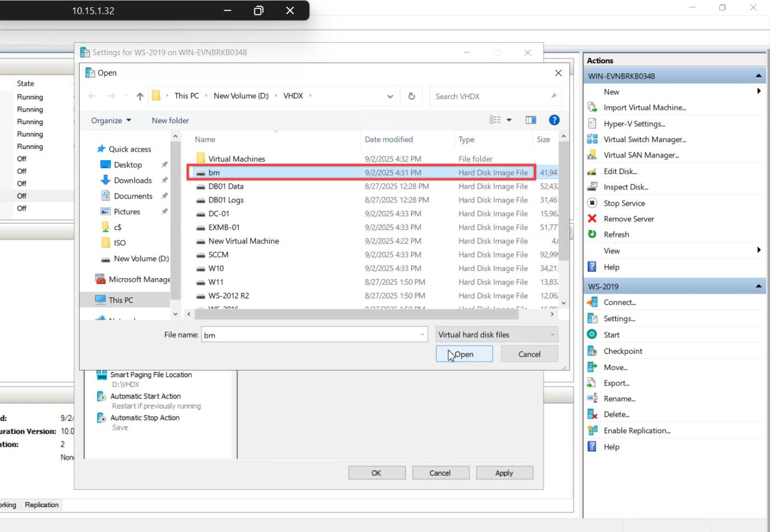This screenshot has height=532, width=770.
Task: Click the Checkpoint icon
Action: click(x=592, y=351)
